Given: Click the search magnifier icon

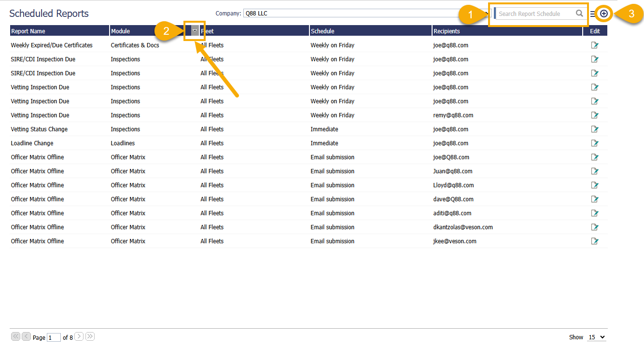Looking at the screenshot, I should (x=579, y=14).
